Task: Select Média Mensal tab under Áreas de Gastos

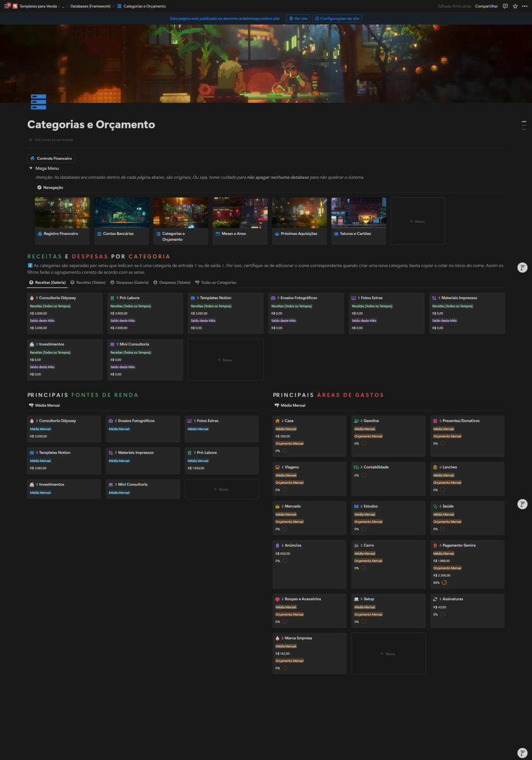Action: [290, 405]
